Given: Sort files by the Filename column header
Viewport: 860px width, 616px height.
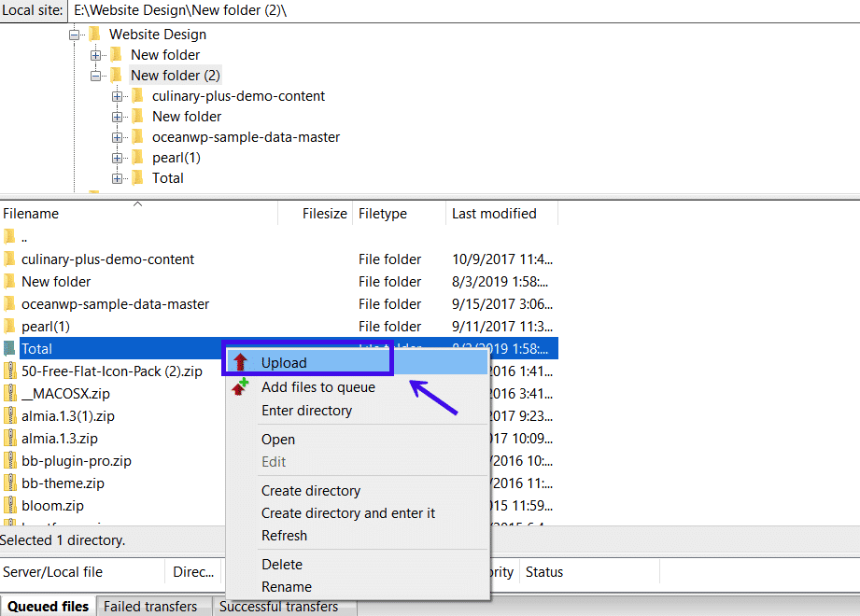Looking at the screenshot, I should click(x=31, y=213).
